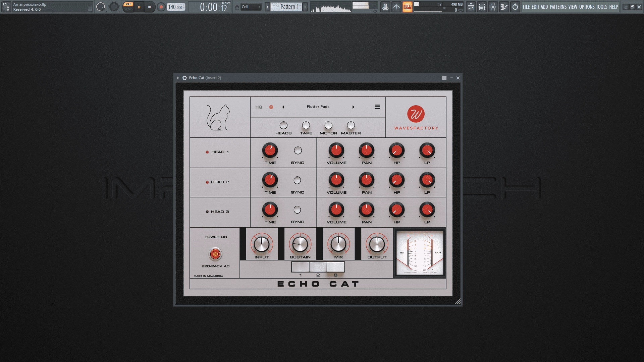Screen dimensions: 644x362
Task: Enable SYNC for Head 3
Action: (297, 210)
